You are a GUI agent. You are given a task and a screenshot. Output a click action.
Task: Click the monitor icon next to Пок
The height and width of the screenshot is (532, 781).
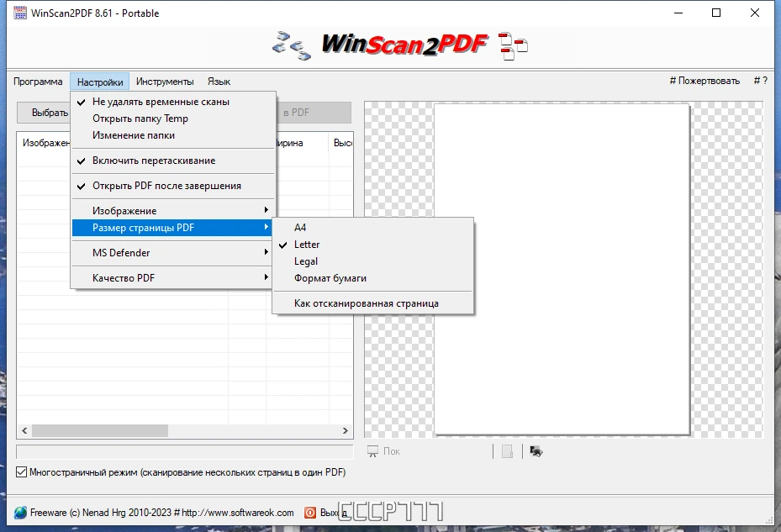coord(372,451)
